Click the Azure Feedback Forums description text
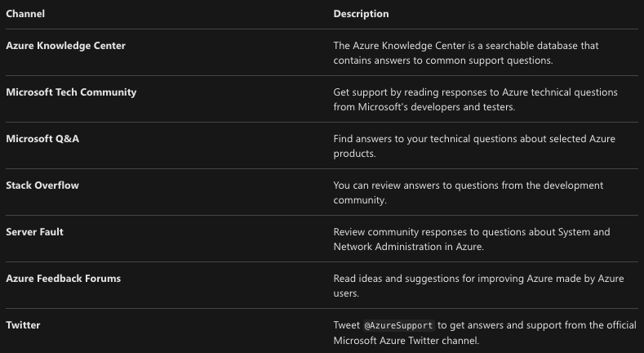 click(478, 286)
